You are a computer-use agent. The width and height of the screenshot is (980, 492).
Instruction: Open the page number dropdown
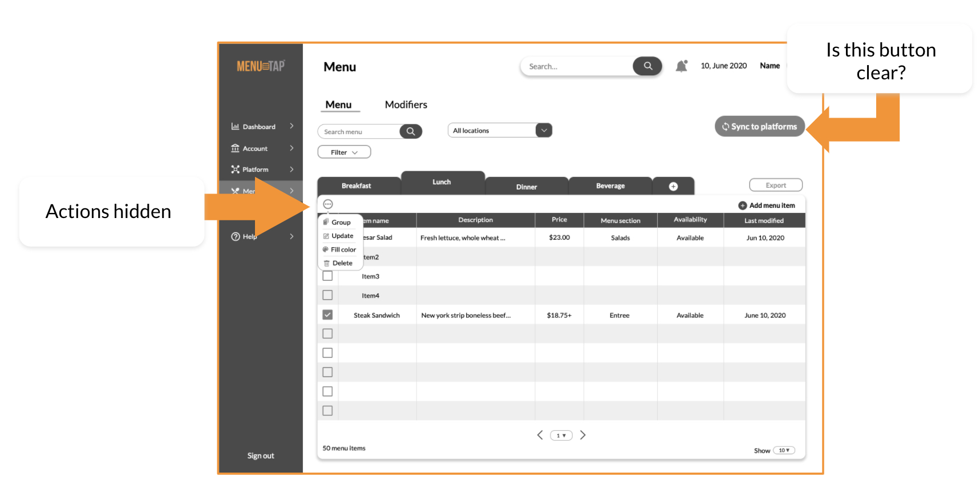point(561,435)
